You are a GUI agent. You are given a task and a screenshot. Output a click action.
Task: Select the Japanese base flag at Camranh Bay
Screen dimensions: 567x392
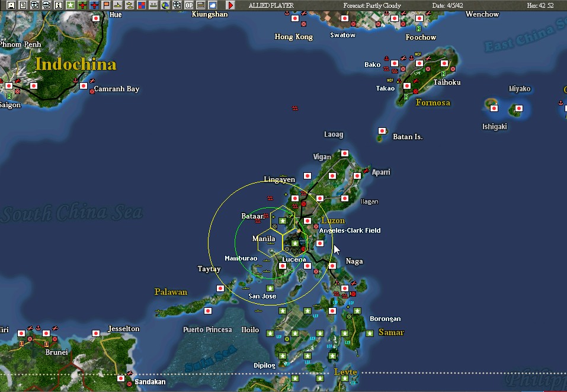tap(84, 86)
